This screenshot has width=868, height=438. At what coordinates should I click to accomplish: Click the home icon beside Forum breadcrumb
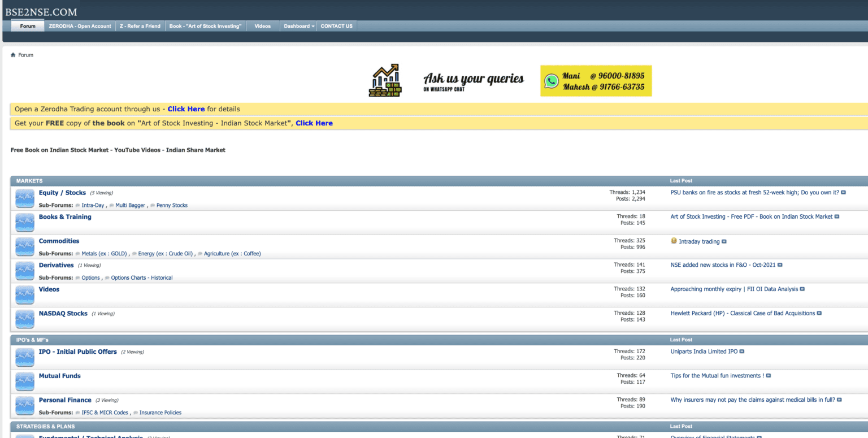coord(13,55)
